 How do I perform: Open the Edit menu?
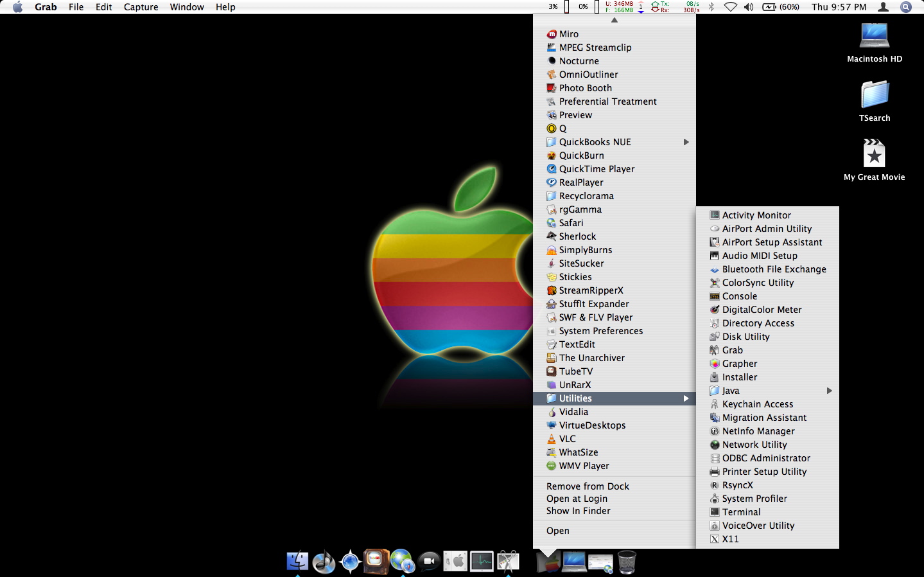(104, 7)
